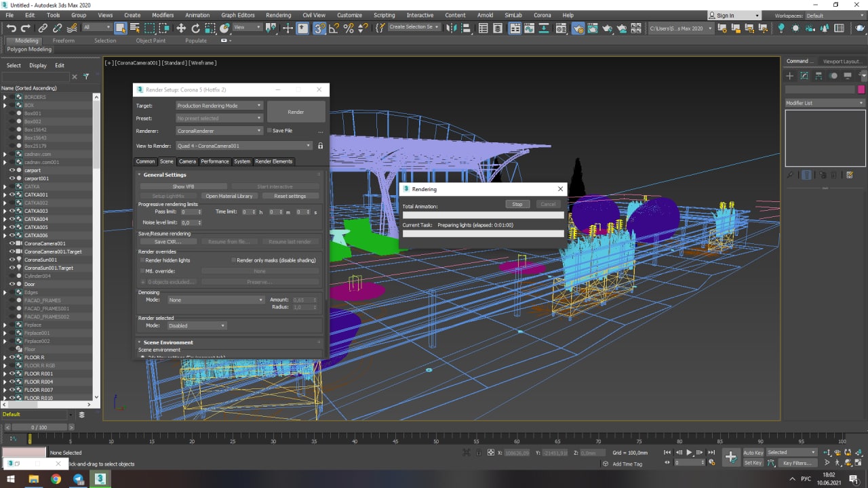Click the time slider 0 / 100
This screenshot has width=868, height=488.
coord(39,428)
